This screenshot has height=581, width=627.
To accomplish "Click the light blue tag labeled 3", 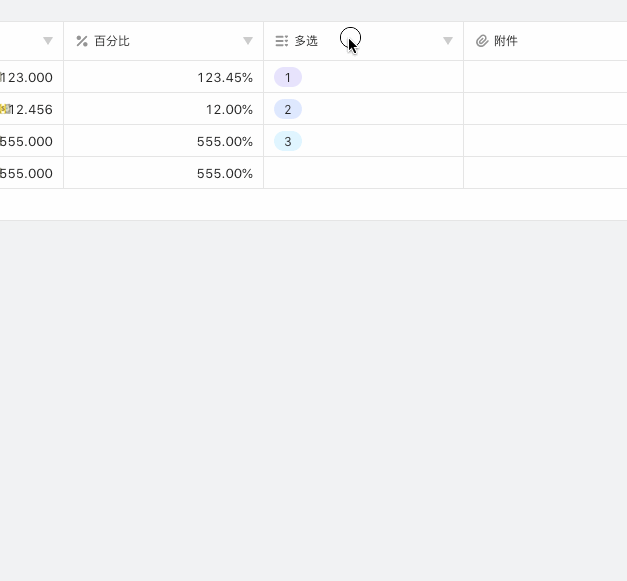I will coord(288,141).
